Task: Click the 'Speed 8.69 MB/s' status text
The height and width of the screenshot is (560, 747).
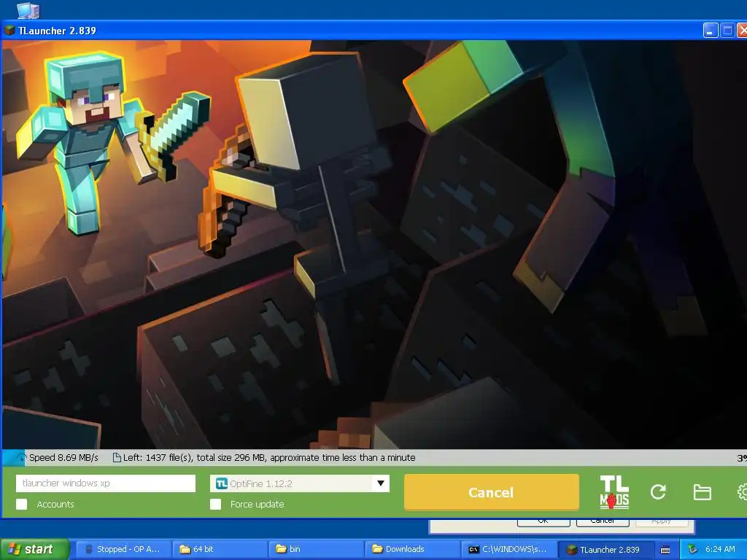Action: [63, 458]
